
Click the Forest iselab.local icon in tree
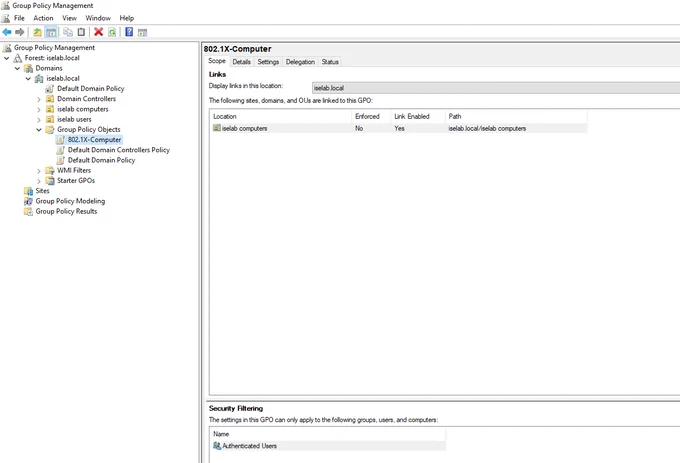point(18,58)
